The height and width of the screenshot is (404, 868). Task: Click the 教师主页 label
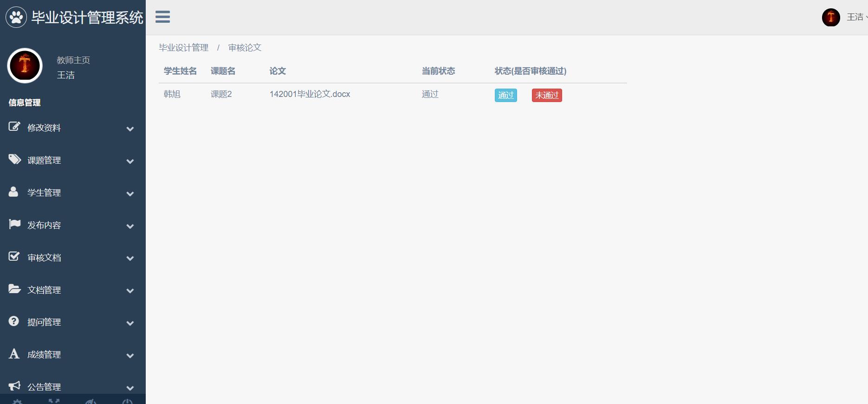[73, 60]
